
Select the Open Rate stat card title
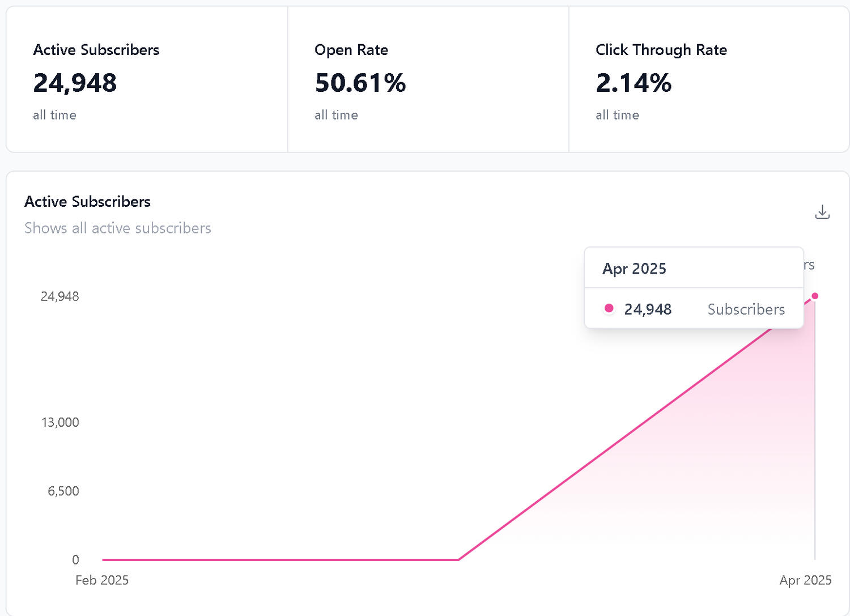[x=351, y=50]
